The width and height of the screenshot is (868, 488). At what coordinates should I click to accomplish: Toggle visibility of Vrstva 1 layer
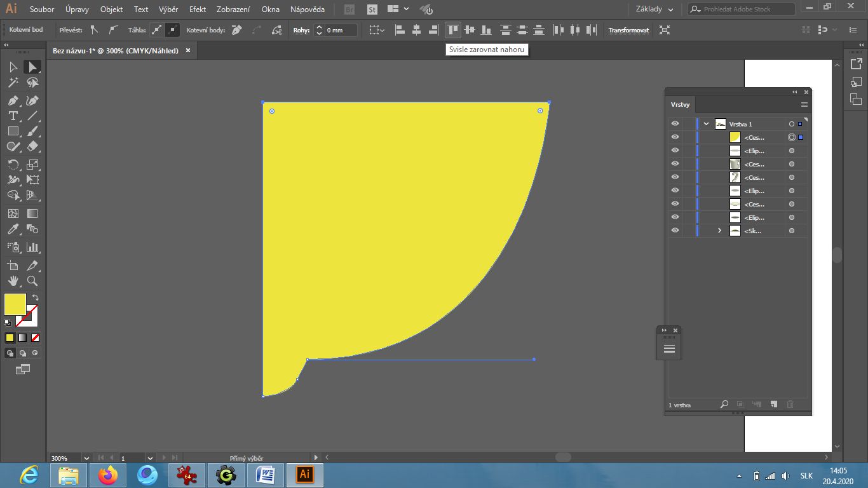[675, 123]
